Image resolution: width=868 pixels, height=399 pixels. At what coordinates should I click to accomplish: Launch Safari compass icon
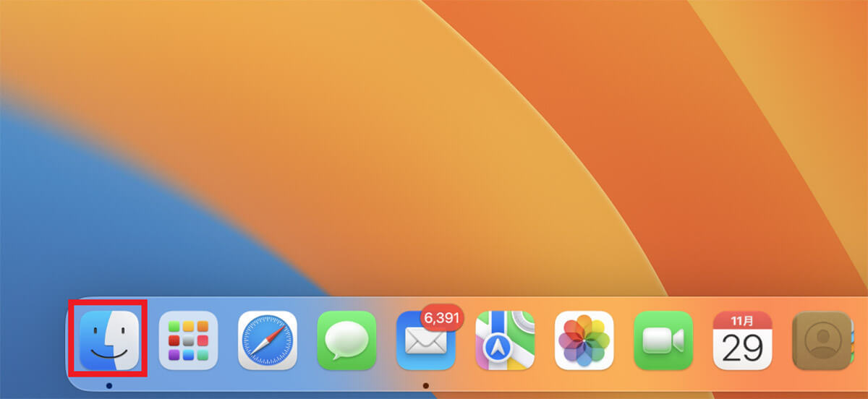(268, 340)
